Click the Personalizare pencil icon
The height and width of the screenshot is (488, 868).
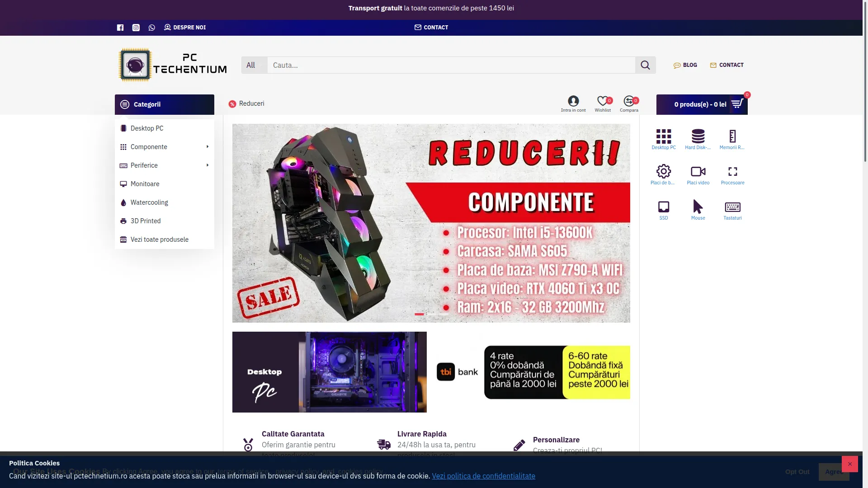pyautogui.click(x=519, y=445)
